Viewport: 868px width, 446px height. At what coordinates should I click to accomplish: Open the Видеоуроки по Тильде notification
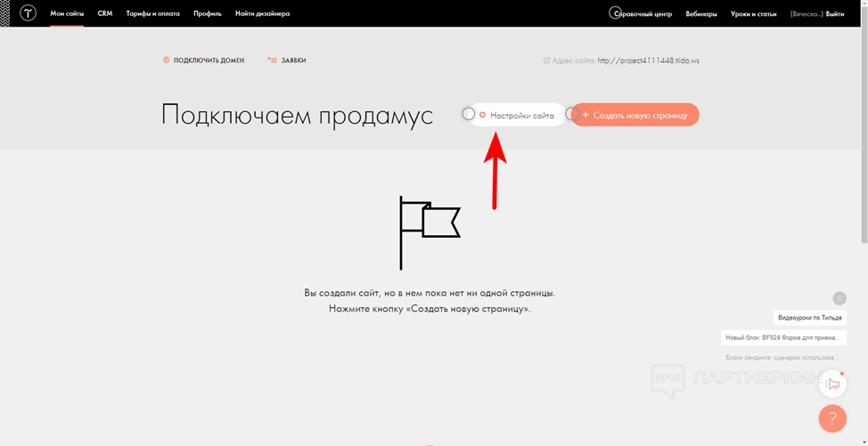pos(809,318)
